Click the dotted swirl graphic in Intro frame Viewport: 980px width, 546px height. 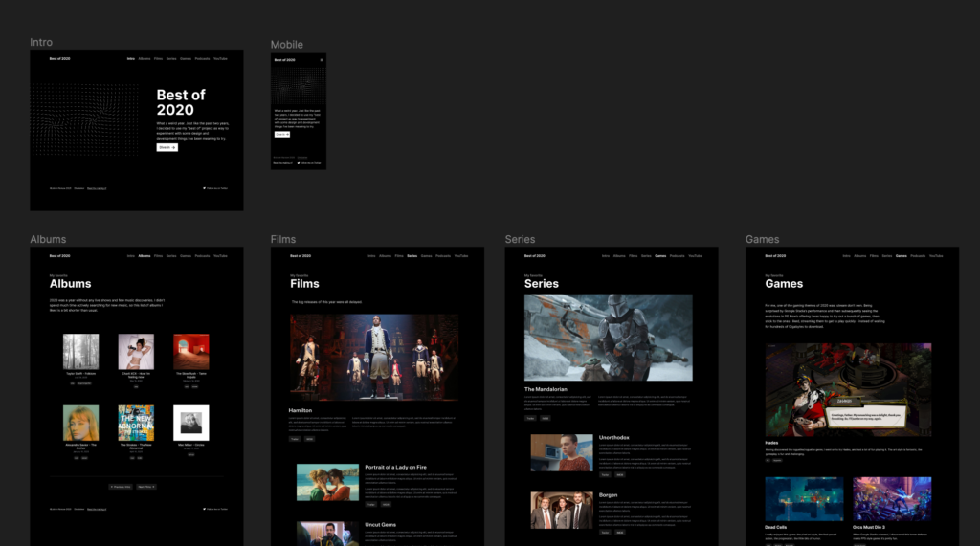(x=85, y=120)
